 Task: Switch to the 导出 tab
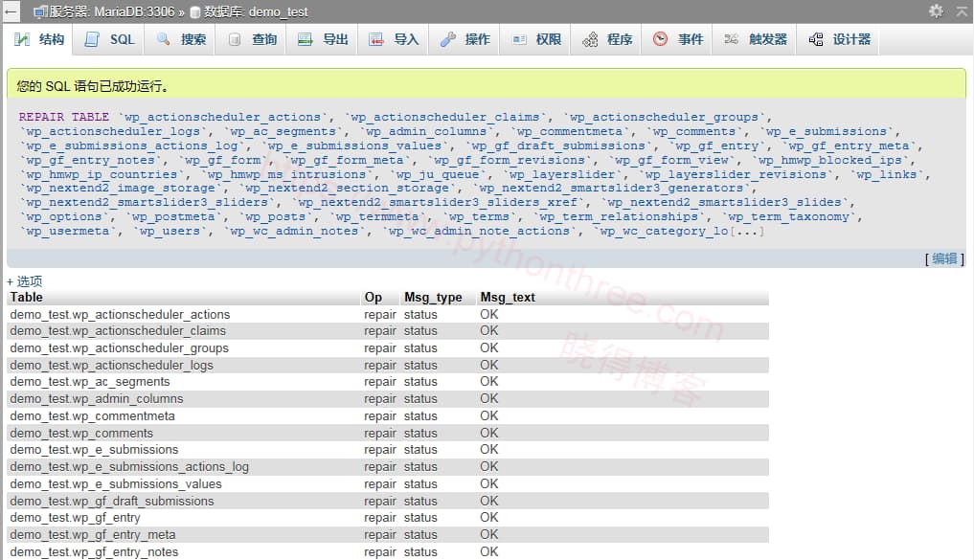pos(321,40)
